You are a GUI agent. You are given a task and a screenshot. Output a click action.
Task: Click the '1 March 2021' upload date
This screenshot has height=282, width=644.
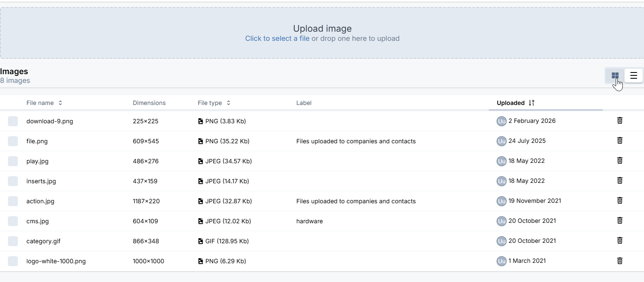527,261
